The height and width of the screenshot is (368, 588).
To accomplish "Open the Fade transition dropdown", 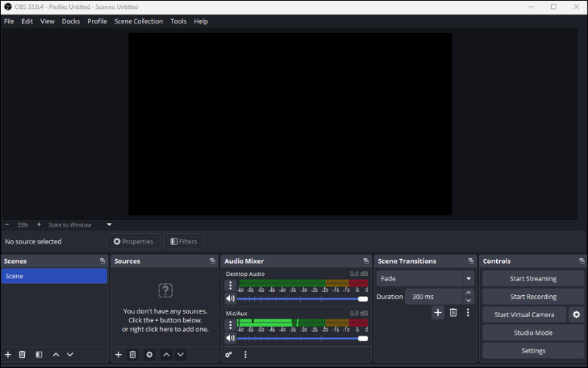I will 426,279.
